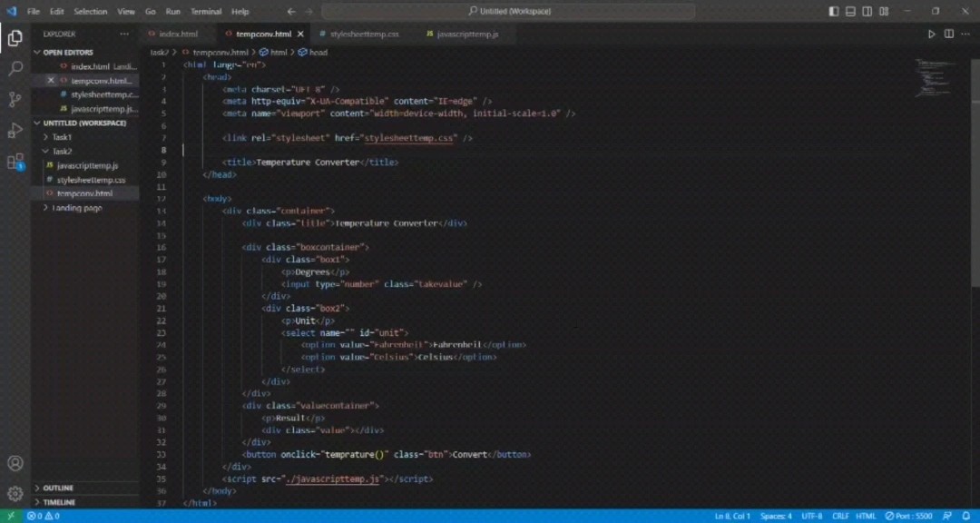Click the Run play icon in editor toolbar
This screenshot has width=980, height=523.
click(931, 34)
